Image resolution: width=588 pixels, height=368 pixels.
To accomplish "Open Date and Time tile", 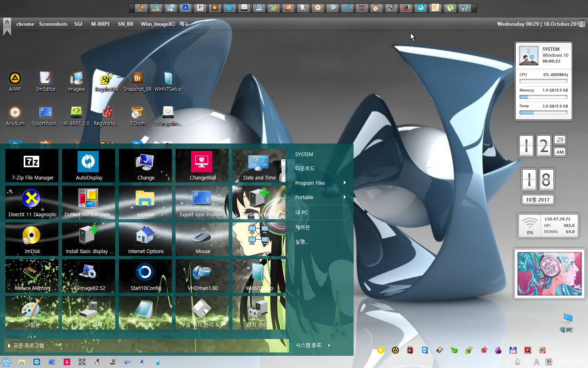I will pyautogui.click(x=259, y=166).
